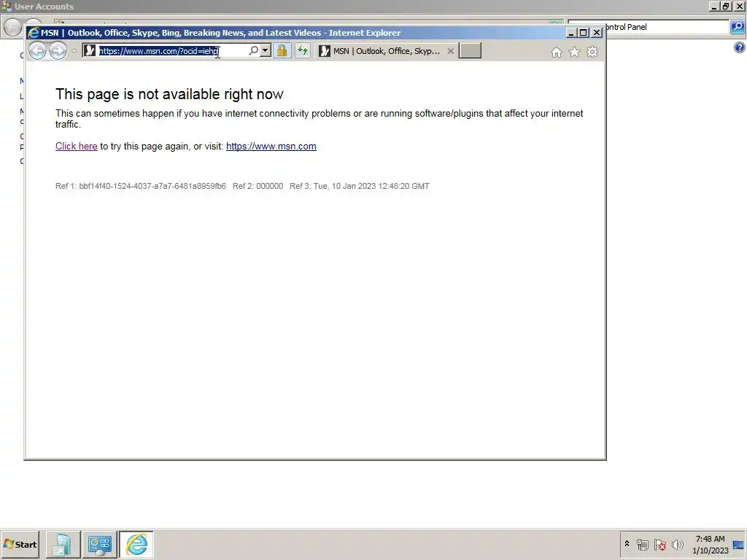Click Internet Explorer title bar icon
The width and height of the screenshot is (747, 560).
tap(33, 33)
